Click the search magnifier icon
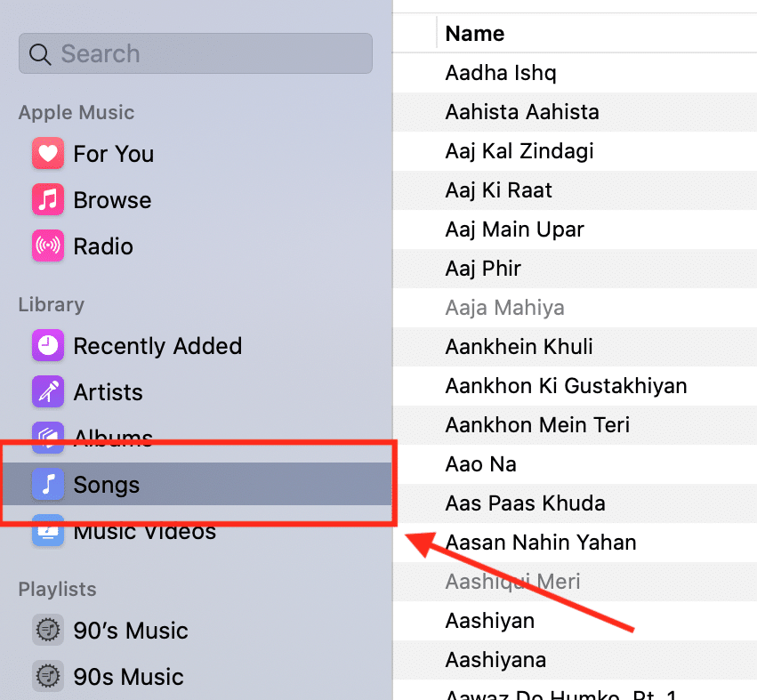This screenshot has height=700, width=757. click(40, 54)
